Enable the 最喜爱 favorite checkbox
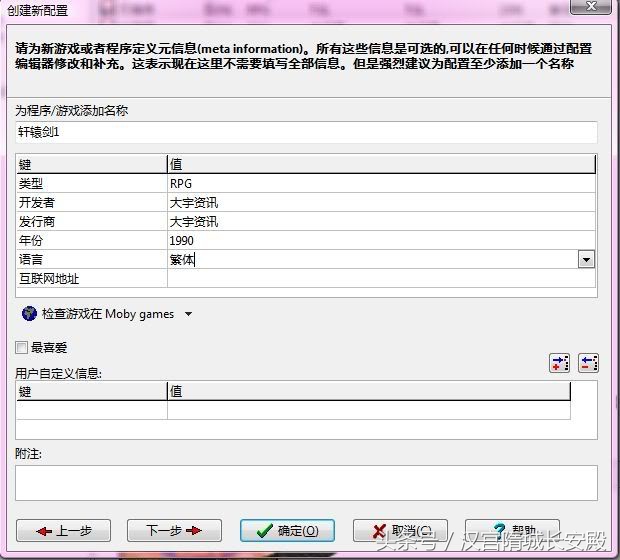 [x=22, y=348]
